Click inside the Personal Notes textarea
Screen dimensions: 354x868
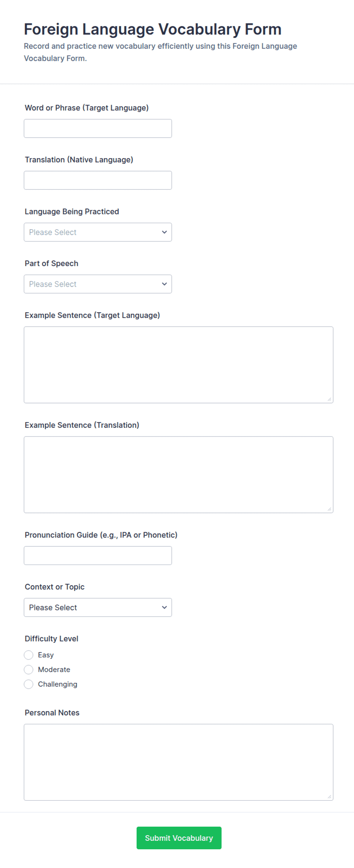[179, 762]
